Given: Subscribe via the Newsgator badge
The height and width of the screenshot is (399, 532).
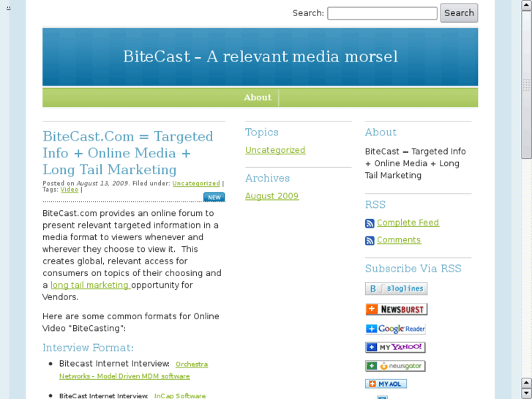Looking at the screenshot, I should pyautogui.click(x=395, y=365).
